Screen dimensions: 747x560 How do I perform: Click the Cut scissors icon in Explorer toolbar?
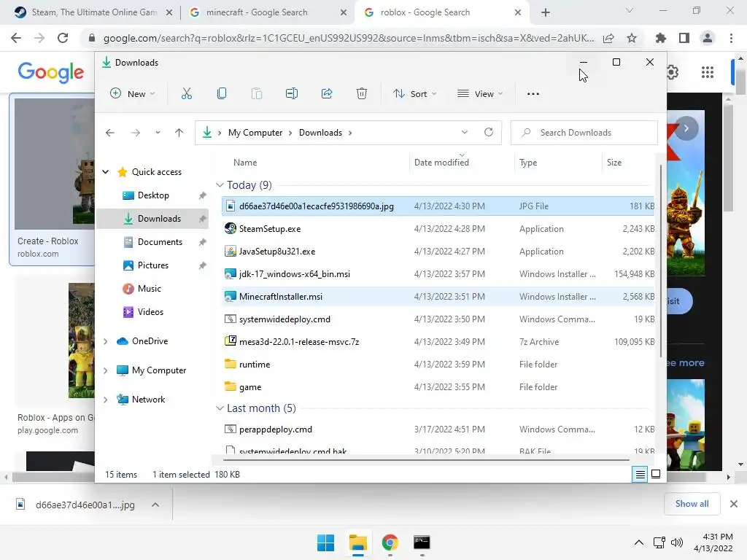tap(187, 94)
